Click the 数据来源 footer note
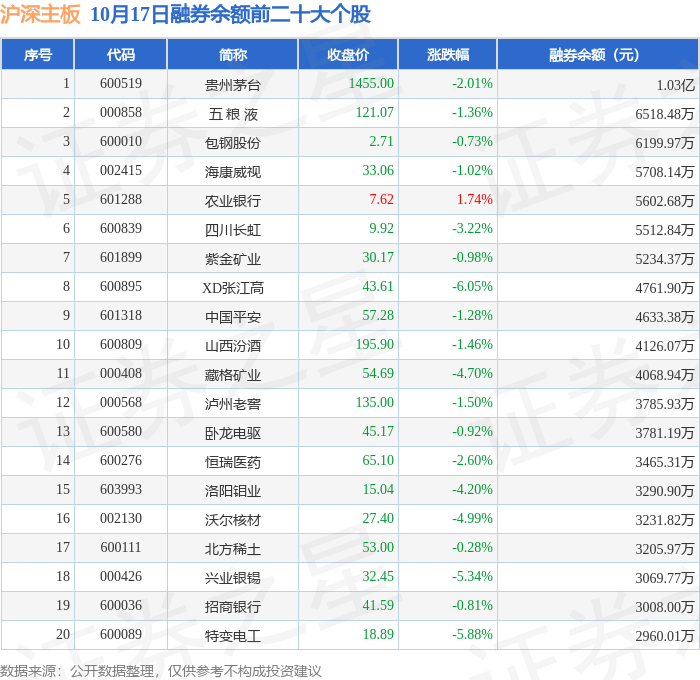 pos(161,671)
